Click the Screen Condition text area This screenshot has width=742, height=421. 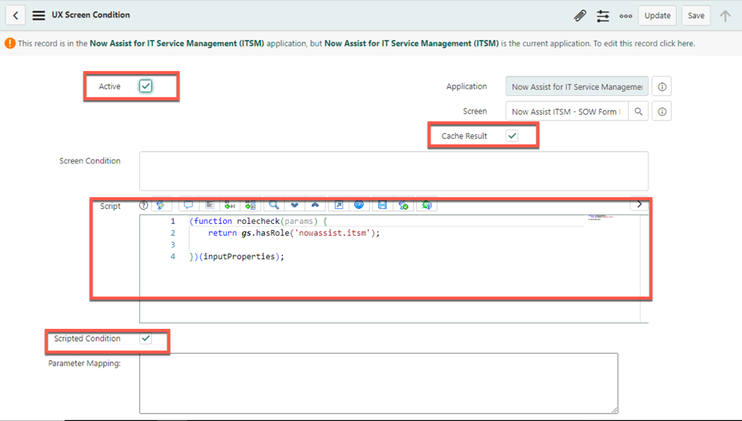click(x=394, y=171)
